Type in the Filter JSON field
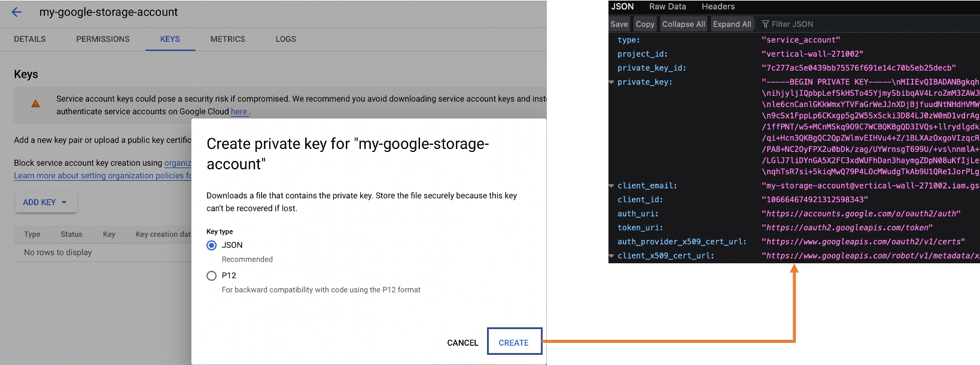Screen dimensions: 980x365 tap(838, 25)
